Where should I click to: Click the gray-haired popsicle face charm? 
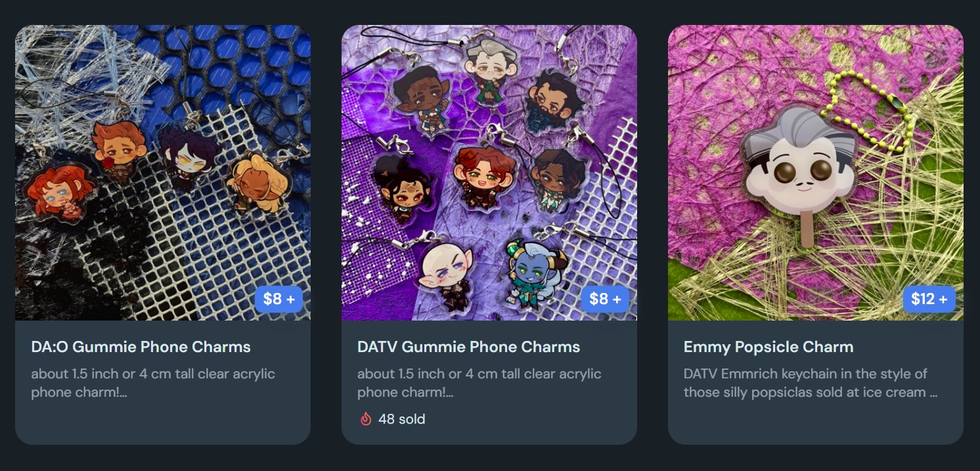[799, 168]
